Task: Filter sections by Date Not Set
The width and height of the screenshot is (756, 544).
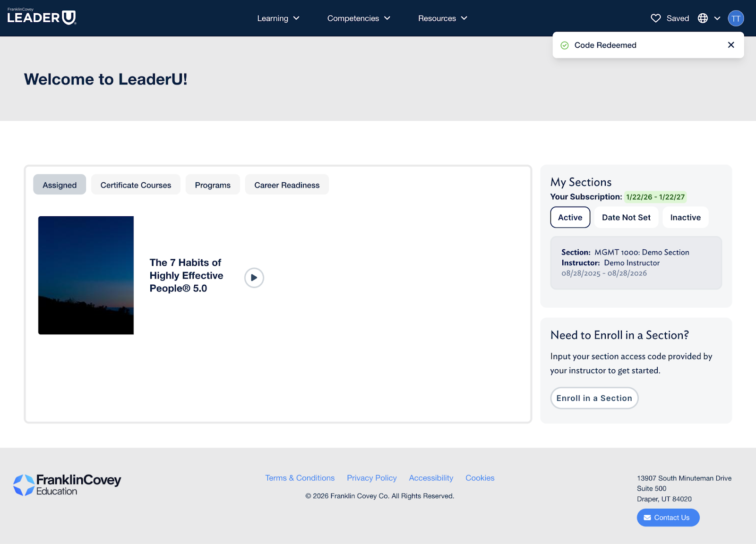Action: [x=626, y=217]
